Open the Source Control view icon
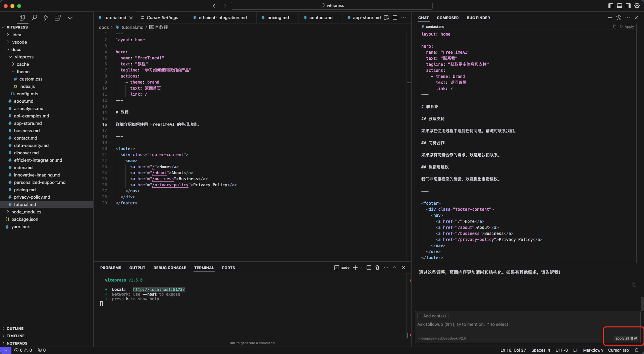The image size is (644, 354). 46,18
